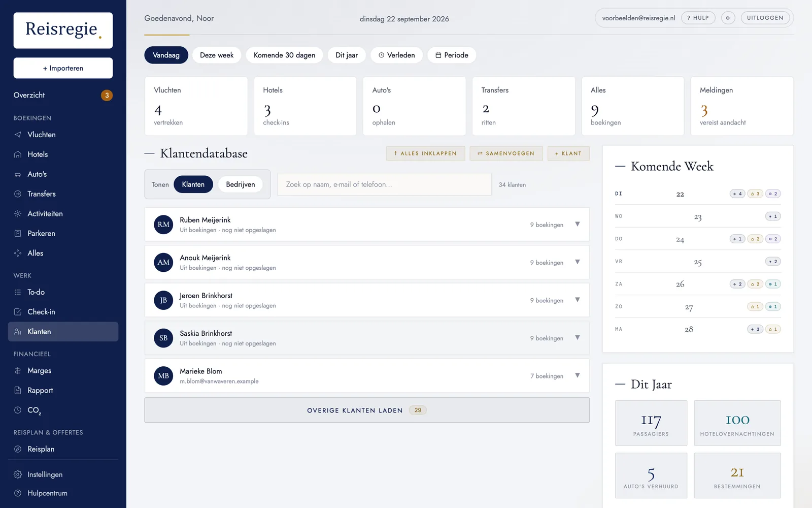This screenshot has height=508, width=812.
Task: Expand Anouk Meijerink's row
Action: [578, 262]
